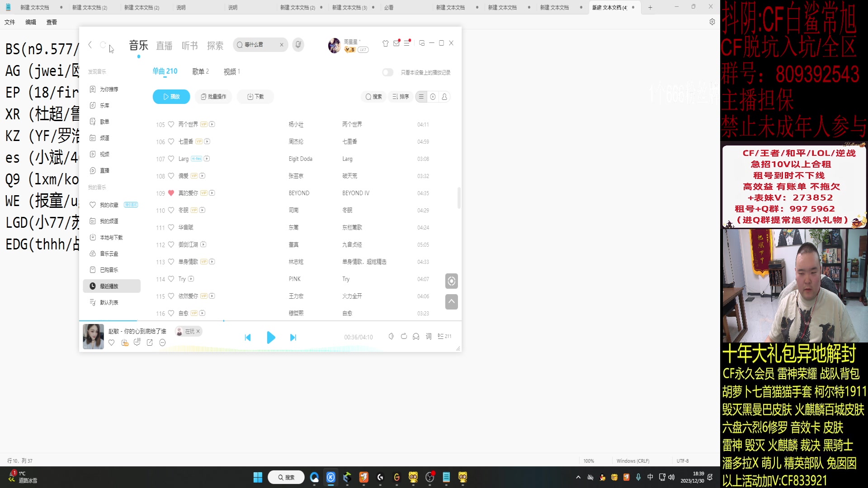This screenshot has height=488, width=868.
Task: Open the 排序 sort dropdown
Action: (400, 97)
